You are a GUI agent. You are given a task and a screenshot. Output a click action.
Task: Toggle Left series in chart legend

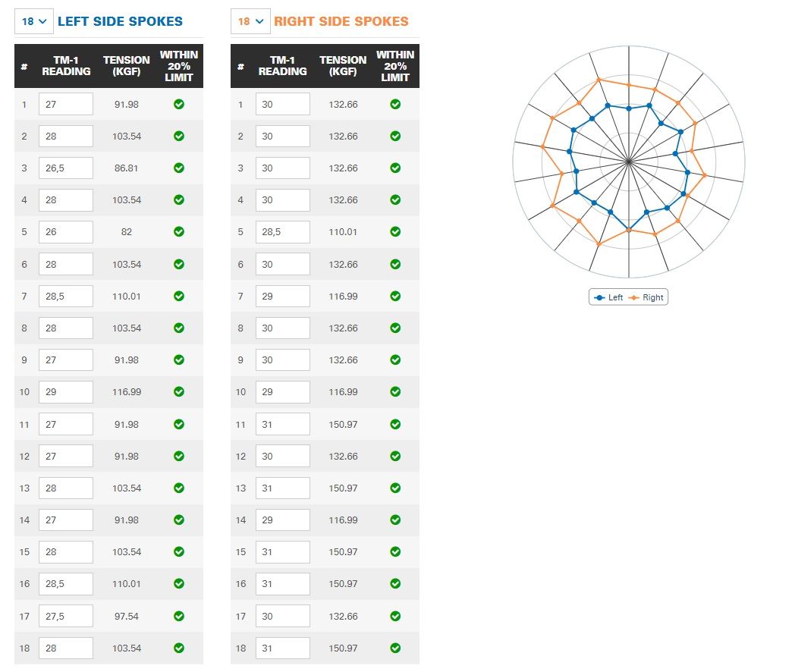pyautogui.click(x=609, y=297)
